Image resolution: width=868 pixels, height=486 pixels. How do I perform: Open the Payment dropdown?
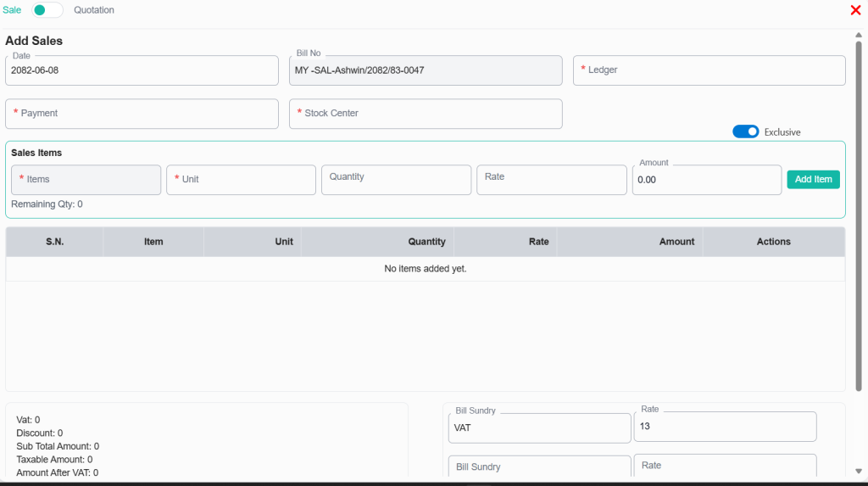point(142,114)
